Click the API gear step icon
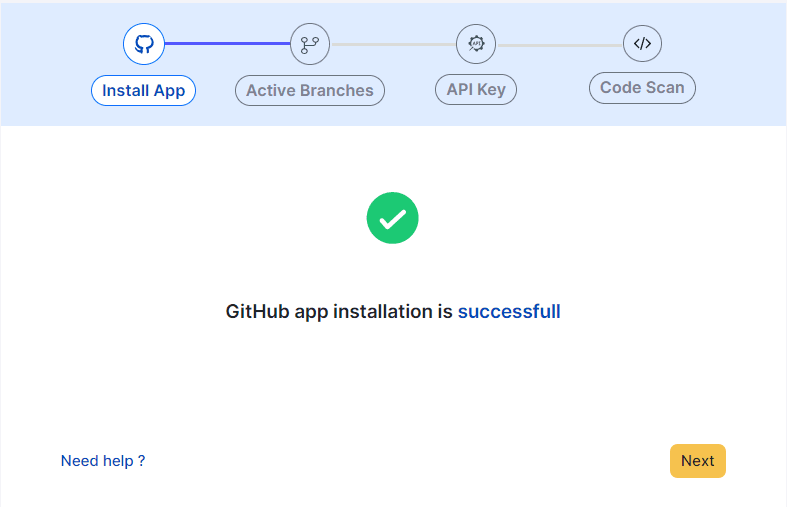The width and height of the screenshot is (787, 507). [x=476, y=44]
